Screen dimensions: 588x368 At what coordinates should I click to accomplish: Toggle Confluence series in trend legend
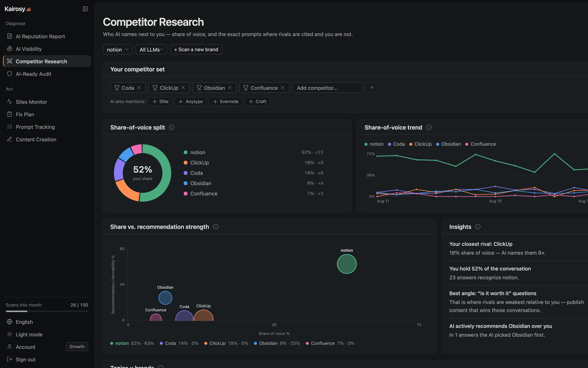coord(480,144)
